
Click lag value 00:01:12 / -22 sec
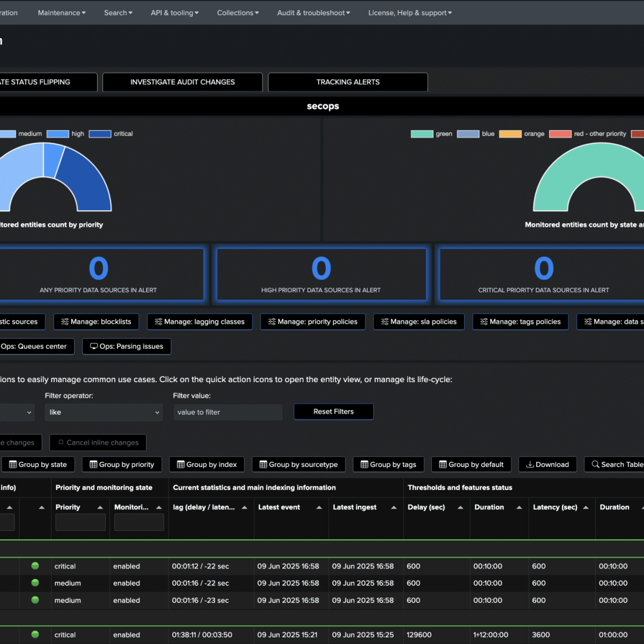tap(200, 566)
